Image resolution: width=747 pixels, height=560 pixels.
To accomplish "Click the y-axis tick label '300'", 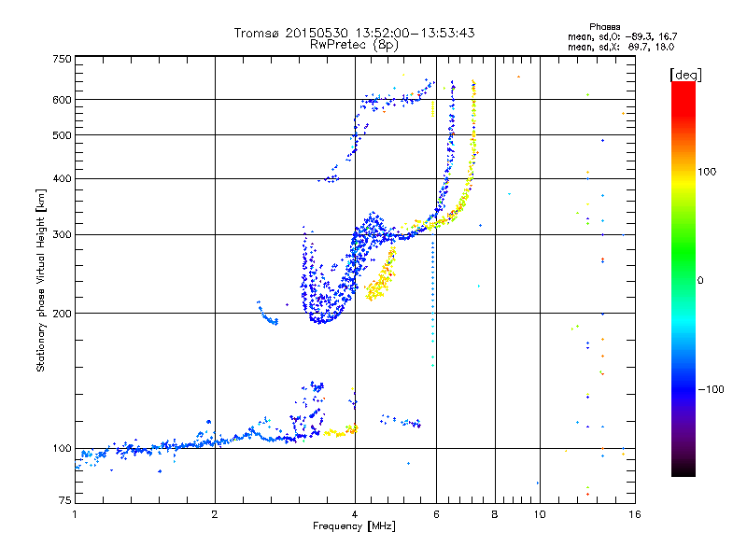I will coord(62,235).
